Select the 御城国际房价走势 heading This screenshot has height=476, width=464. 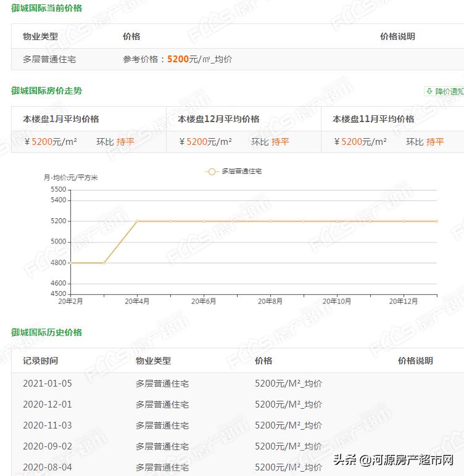pos(46,91)
